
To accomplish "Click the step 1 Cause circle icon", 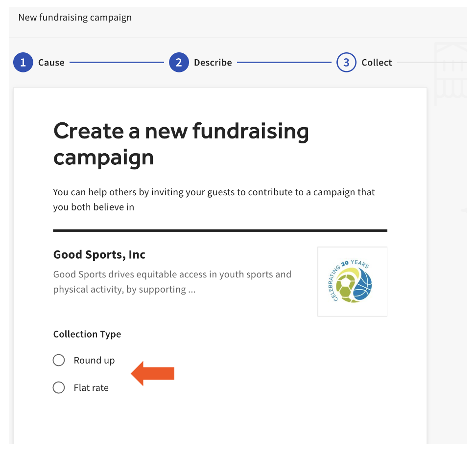I will click(23, 62).
